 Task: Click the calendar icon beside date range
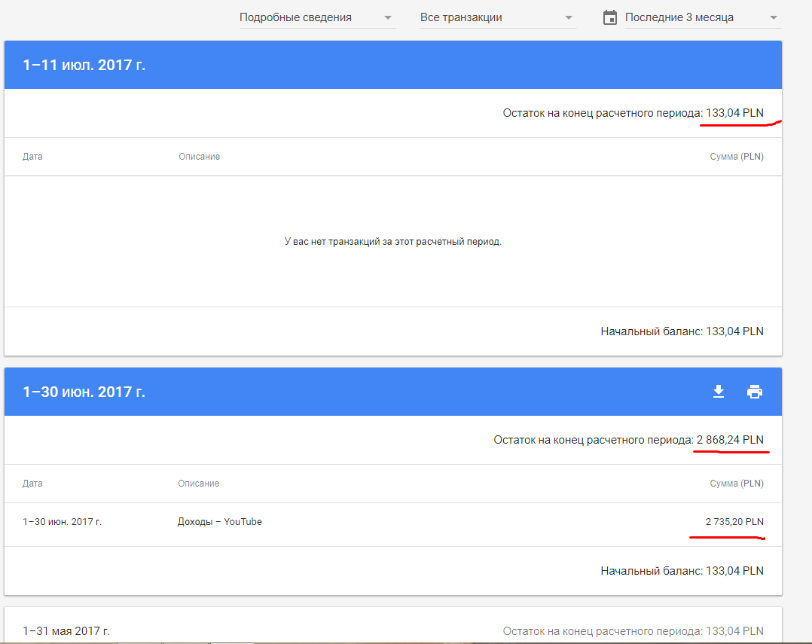coord(610,17)
